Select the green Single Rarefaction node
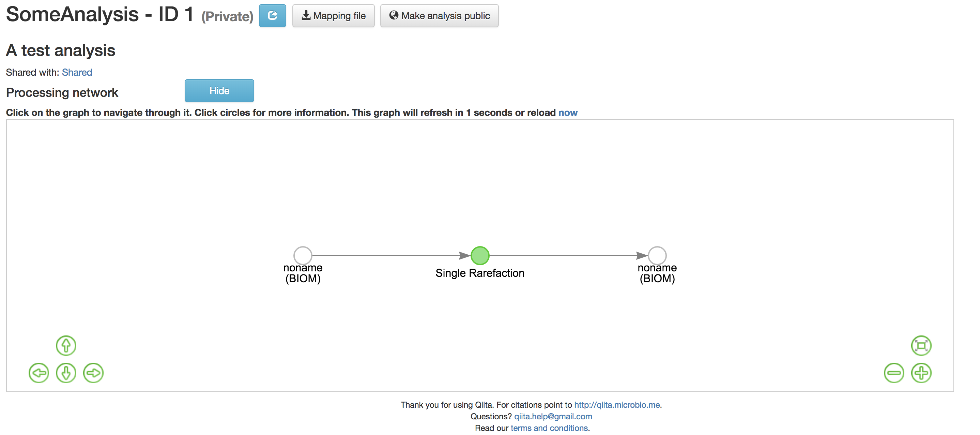Viewport: 980px width, 435px height. pyautogui.click(x=480, y=255)
